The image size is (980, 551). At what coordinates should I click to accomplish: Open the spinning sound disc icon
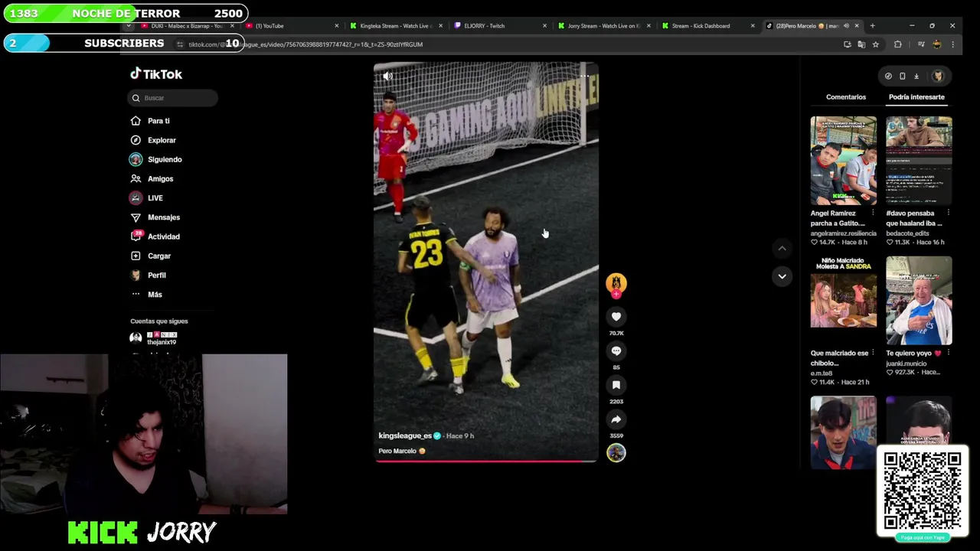click(x=616, y=453)
